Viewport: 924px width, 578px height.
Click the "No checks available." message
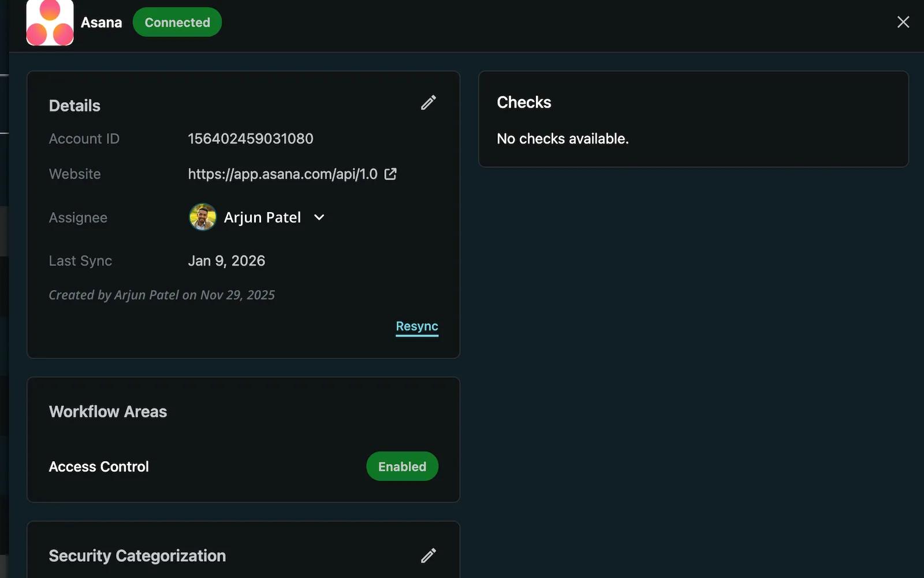coord(562,139)
